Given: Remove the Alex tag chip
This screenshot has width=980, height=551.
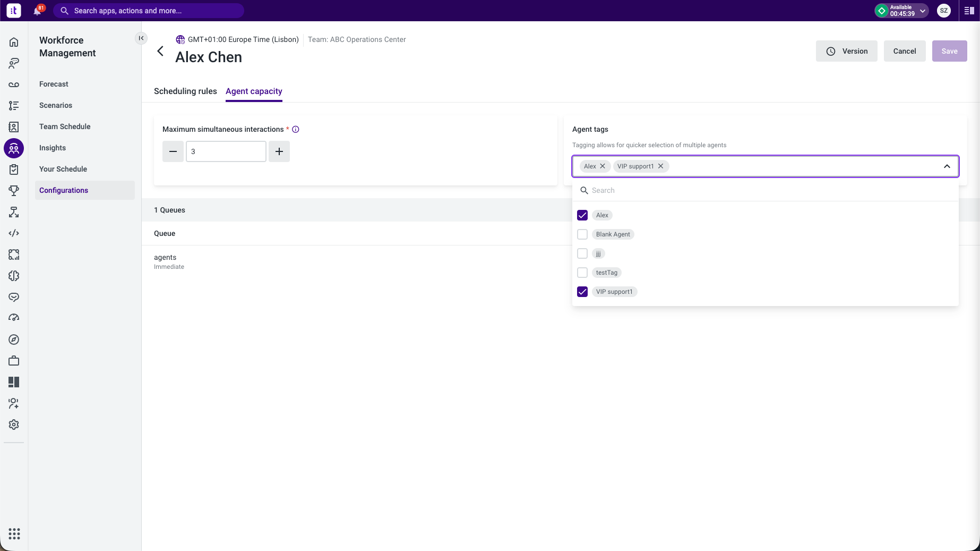Looking at the screenshot, I should [x=603, y=166].
